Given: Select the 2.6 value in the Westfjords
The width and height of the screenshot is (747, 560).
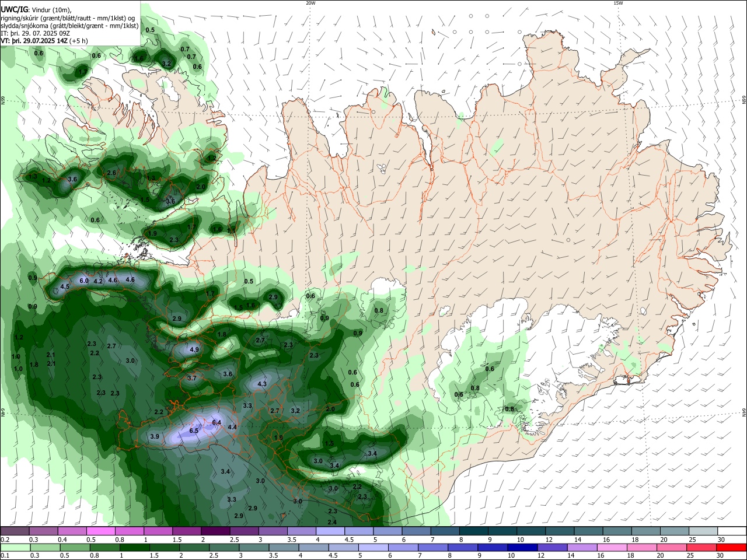Looking at the screenshot, I should tap(111, 173).
